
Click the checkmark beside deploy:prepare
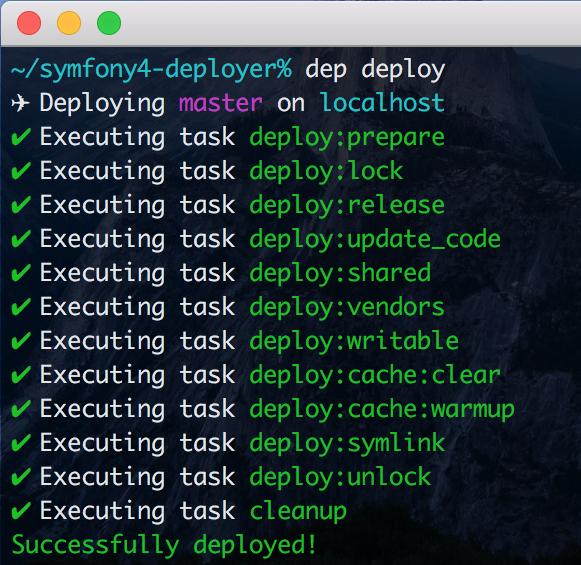click(x=21, y=137)
